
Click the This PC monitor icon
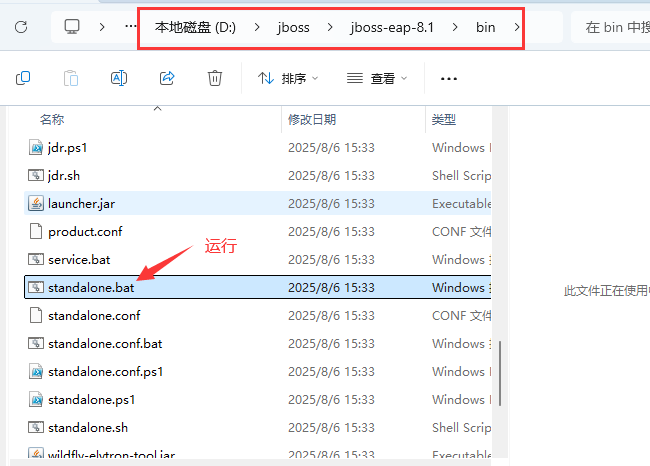click(72, 27)
